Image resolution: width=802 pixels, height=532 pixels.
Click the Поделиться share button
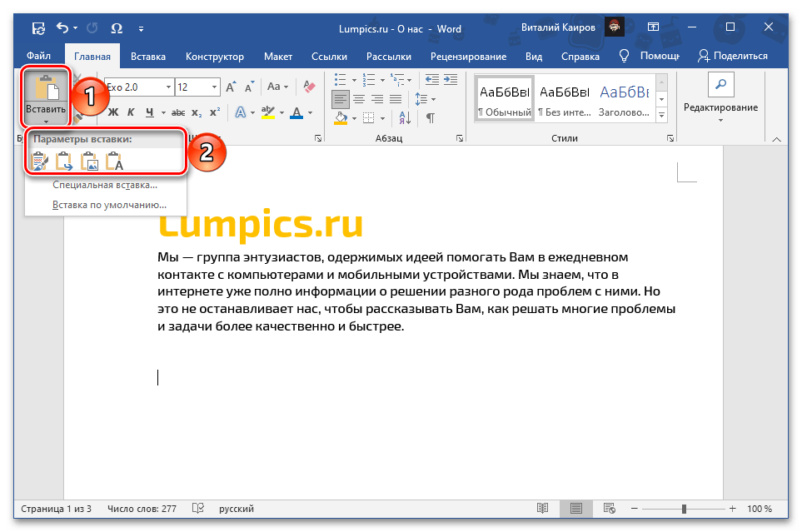tap(733, 56)
